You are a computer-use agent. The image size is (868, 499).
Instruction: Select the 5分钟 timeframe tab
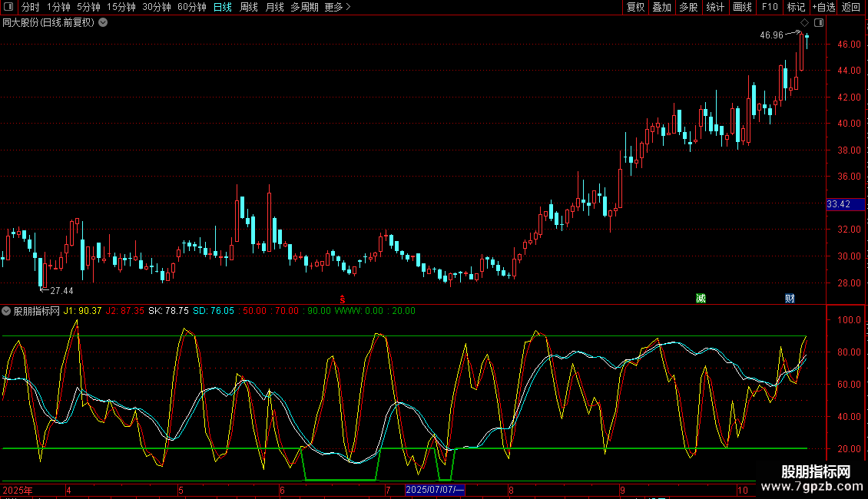click(x=88, y=7)
